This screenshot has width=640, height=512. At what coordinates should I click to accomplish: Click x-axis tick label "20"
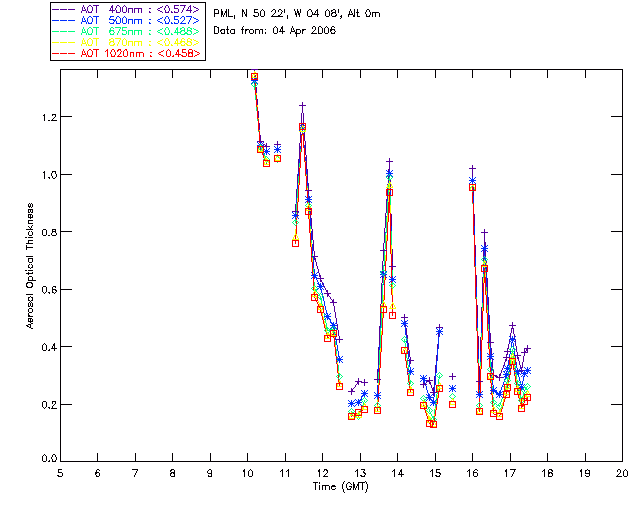pyautogui.click(x=622, y=473)
